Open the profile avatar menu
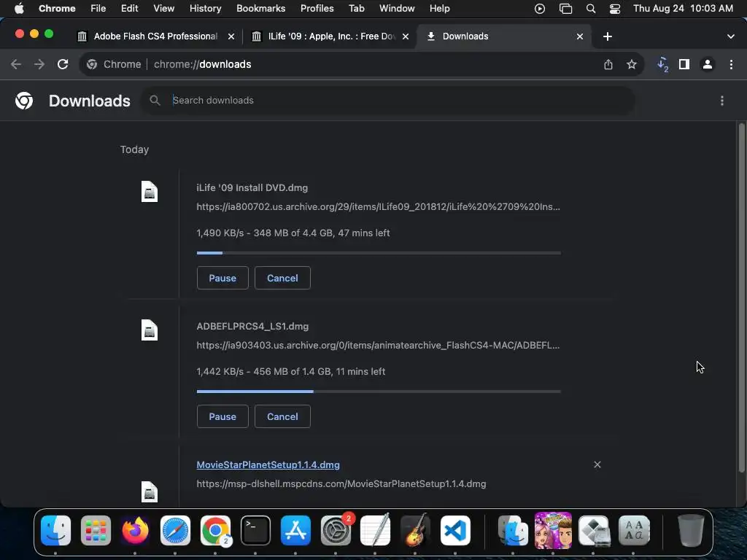 (708, 64)
